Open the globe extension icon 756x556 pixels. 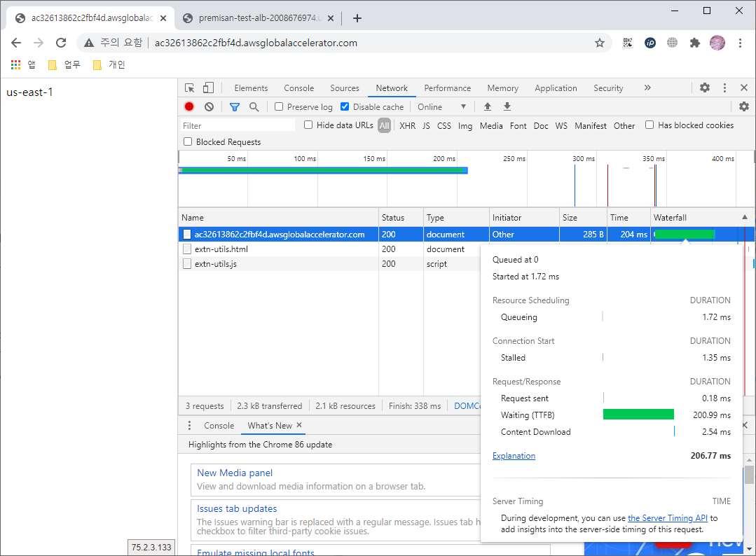(672, 43)
